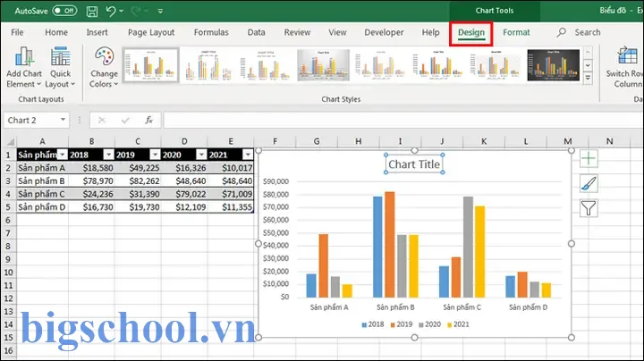
Task: Open the 2018 column filter dropdown
Action: pos(108,155)
